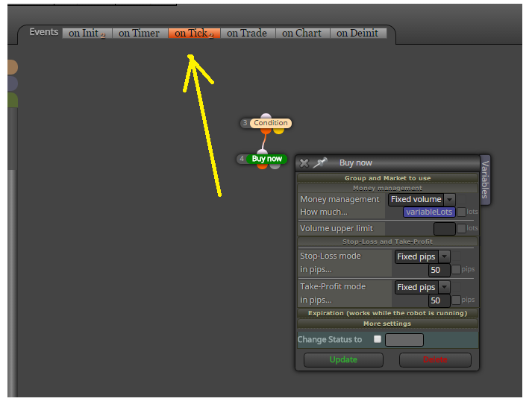The width and height of the screenshot is (532, 413).
Task: Click the tan category circle in left sidebar
Action: (12, 67)
